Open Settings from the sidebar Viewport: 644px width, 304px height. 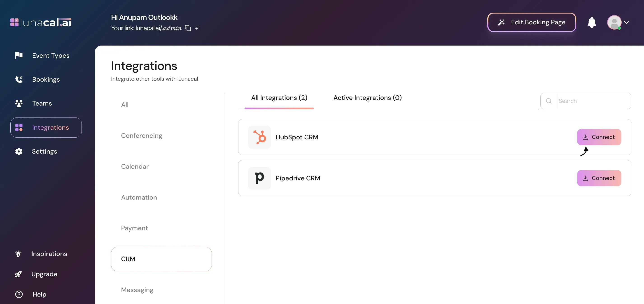tap(44, 152)
